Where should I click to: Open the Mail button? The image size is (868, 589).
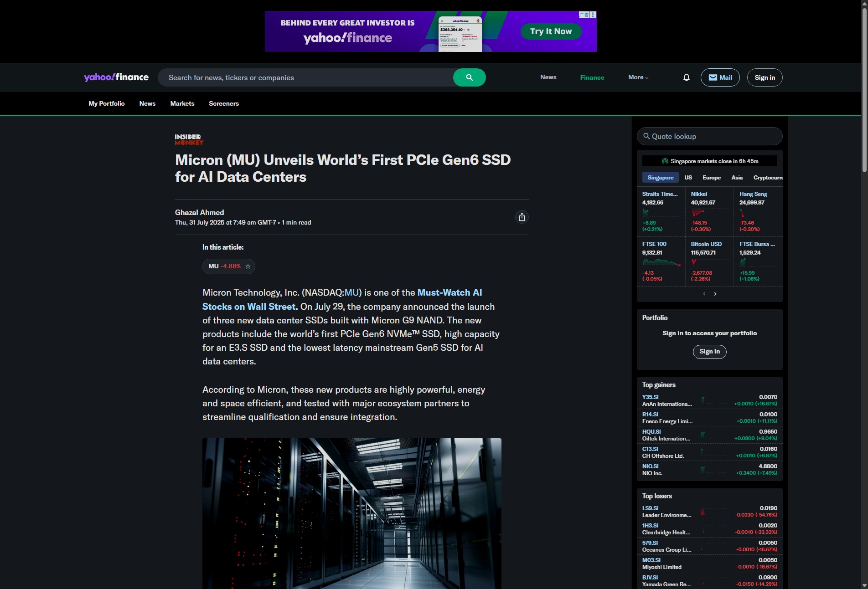pyautogui.click(x=720, y=77)
